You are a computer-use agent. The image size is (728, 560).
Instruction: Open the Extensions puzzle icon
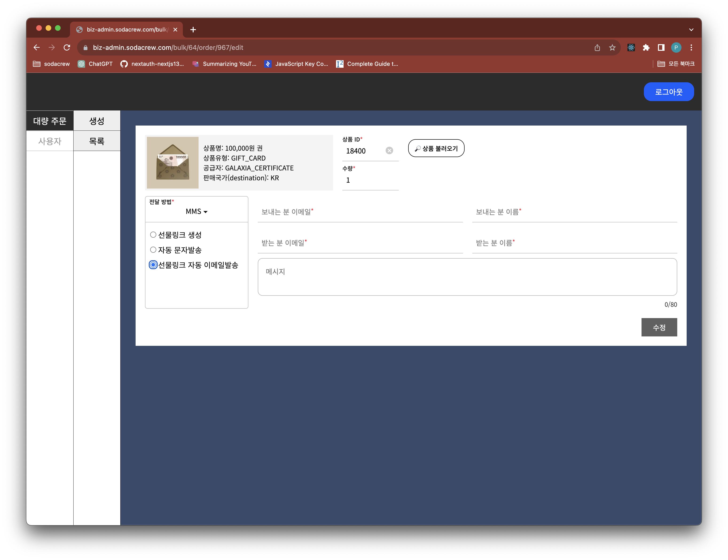(646, 48)
